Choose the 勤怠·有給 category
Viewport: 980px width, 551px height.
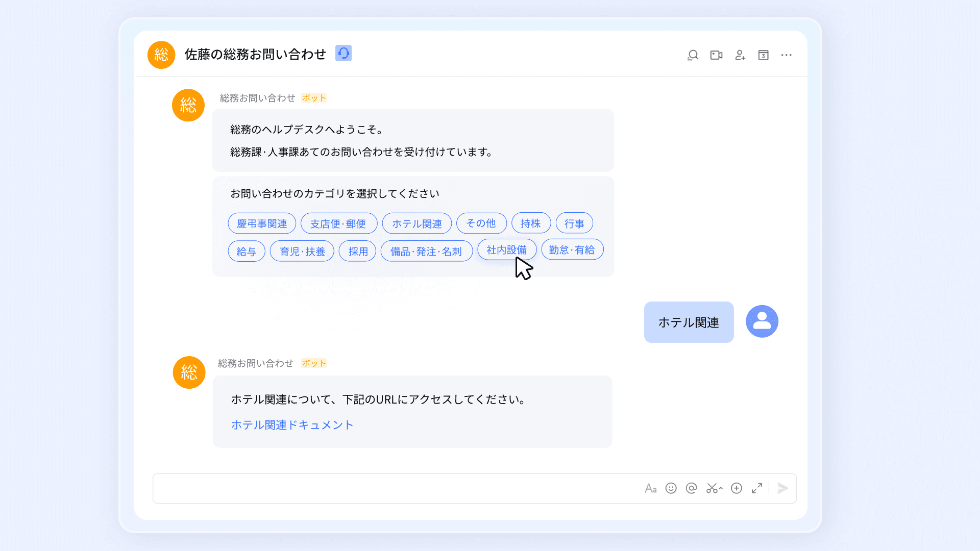coord(572,250)
